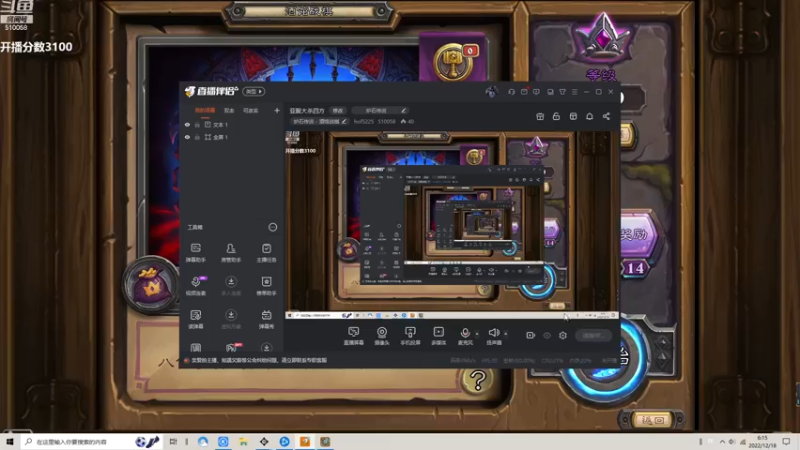The image size is (800, 450).
Task: Open the notification bell icon
Action: pyautogui.click(x=589, y=116)
